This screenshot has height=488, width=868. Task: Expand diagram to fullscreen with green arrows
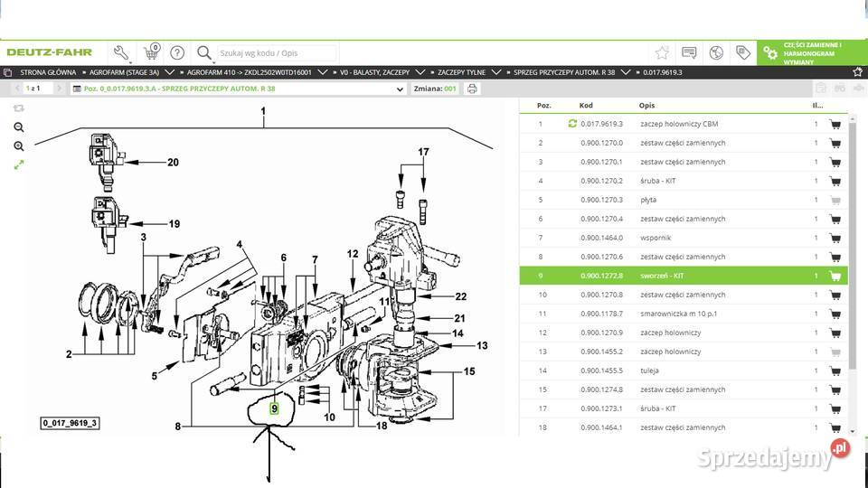point(19,164)
